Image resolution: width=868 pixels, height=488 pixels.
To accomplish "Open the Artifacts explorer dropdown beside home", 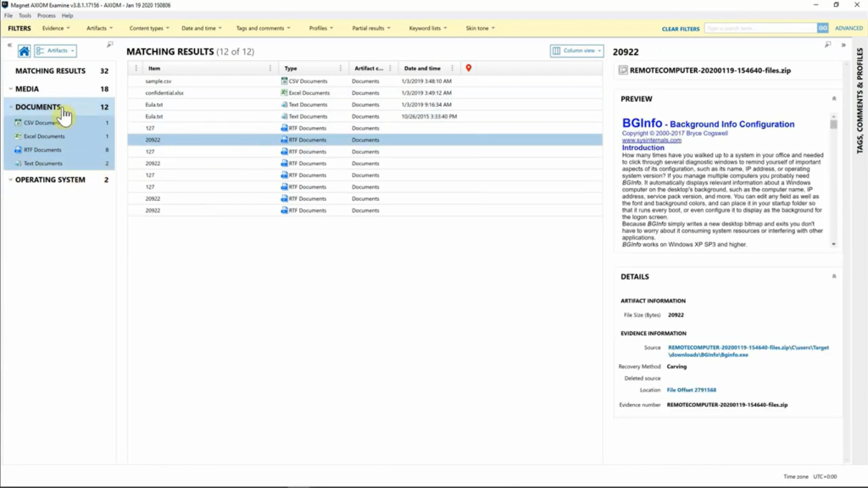I will (55, 51).
